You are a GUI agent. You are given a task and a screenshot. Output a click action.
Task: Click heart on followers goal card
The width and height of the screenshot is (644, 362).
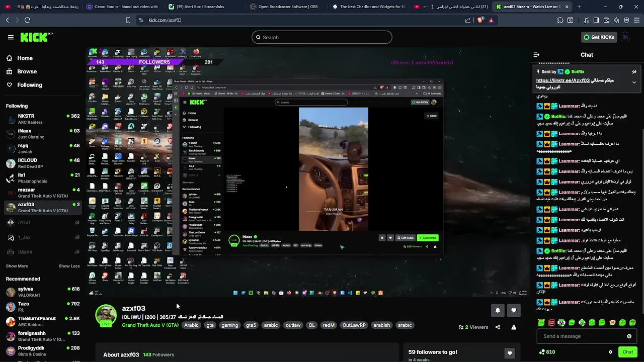[x=510, y=353]
